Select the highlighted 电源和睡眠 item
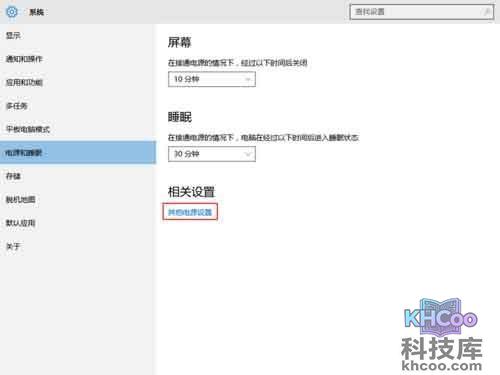Viewport: 500px width, 375px height. (x=78, y=153)
